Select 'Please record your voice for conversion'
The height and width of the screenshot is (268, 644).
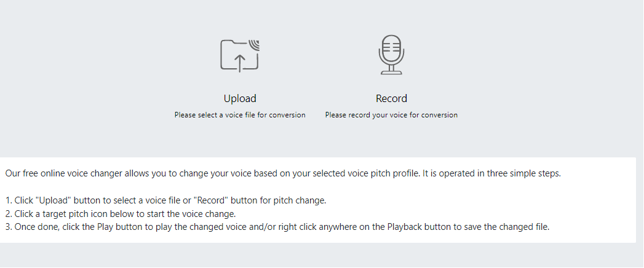coord(391,115)
